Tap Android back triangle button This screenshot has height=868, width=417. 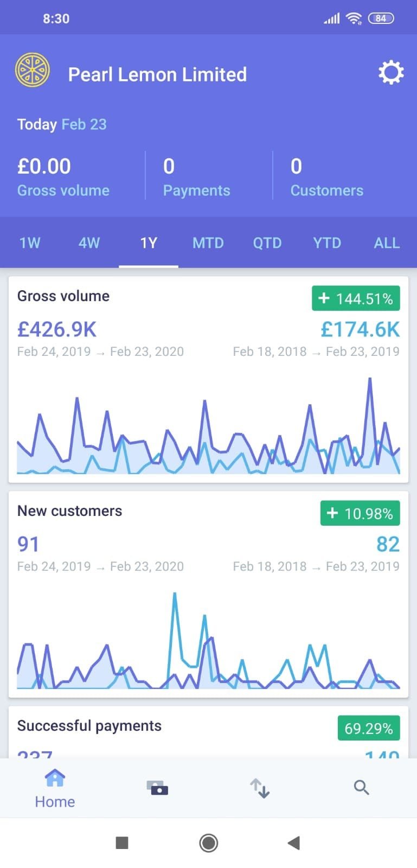[293, 843]
